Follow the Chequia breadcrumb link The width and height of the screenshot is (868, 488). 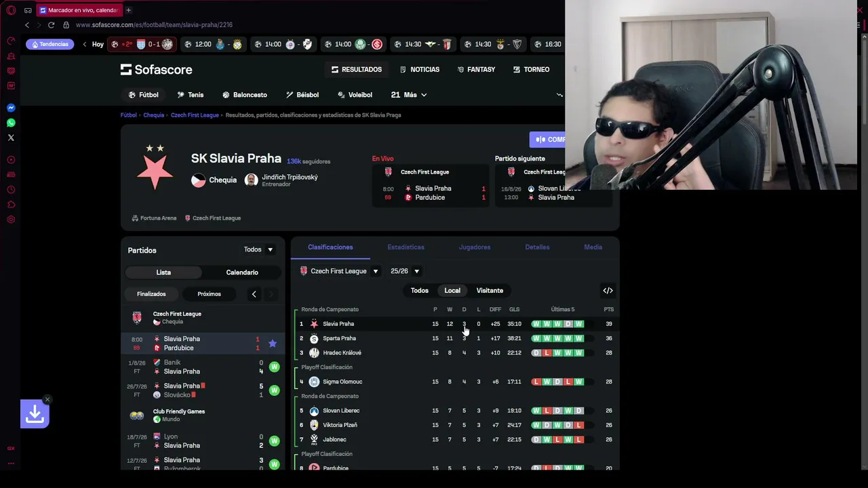[x=153, y=115]
